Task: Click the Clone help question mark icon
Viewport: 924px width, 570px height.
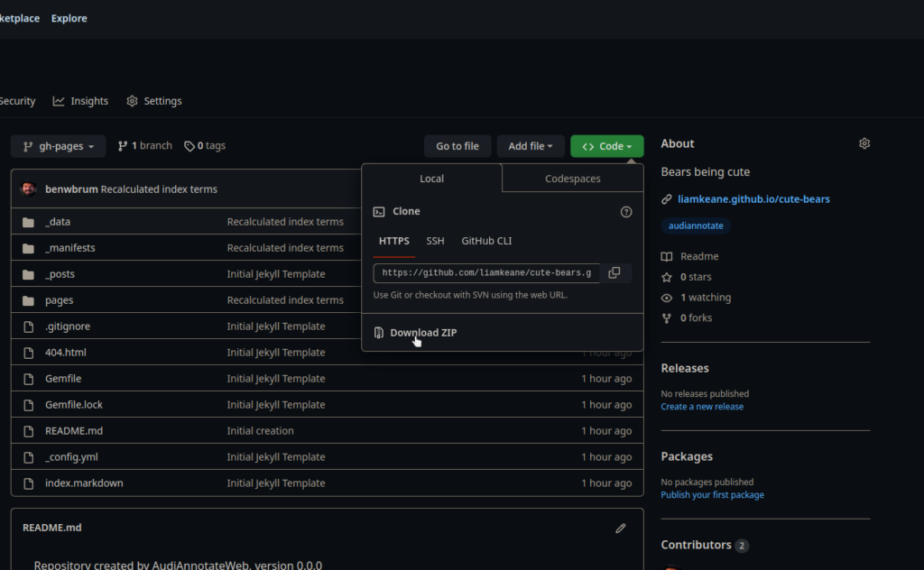Action: [x=626, y=212]
